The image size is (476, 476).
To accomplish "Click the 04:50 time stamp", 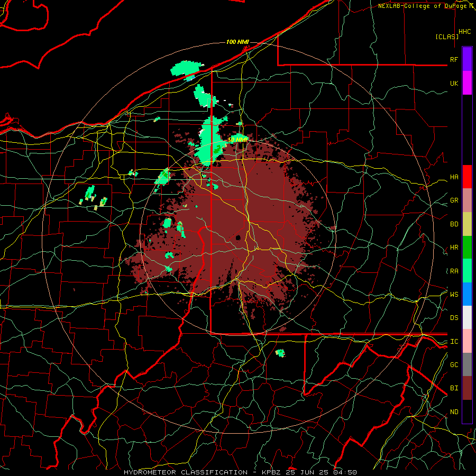I will click(x=345, y=472).
